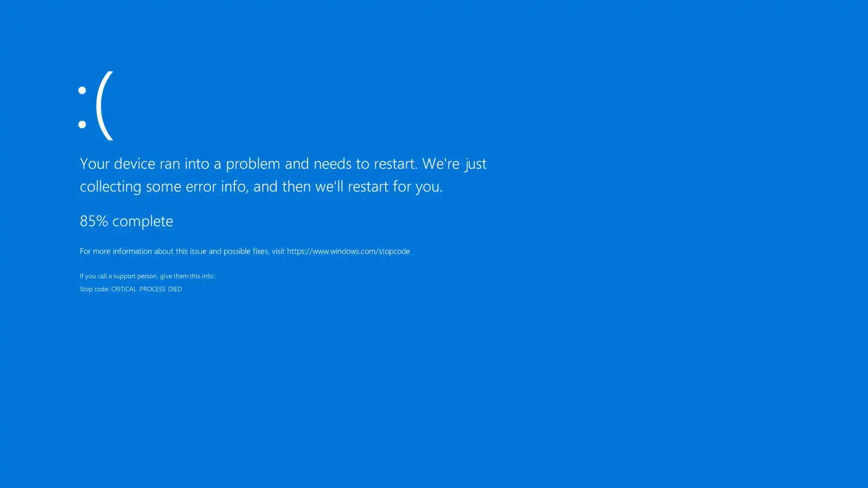Select the word "CRITICAL" in the stop code
Screen dimensions: 868x488
pos(124,289)
